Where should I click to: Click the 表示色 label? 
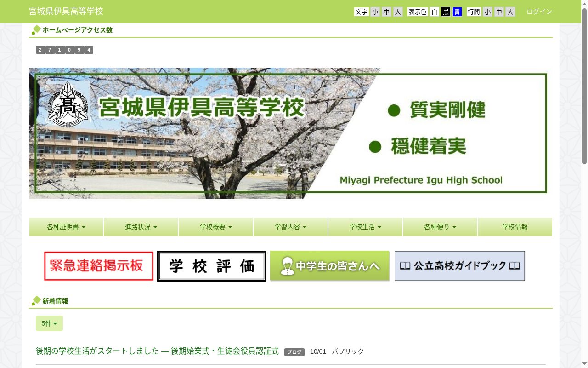(418, 12)
